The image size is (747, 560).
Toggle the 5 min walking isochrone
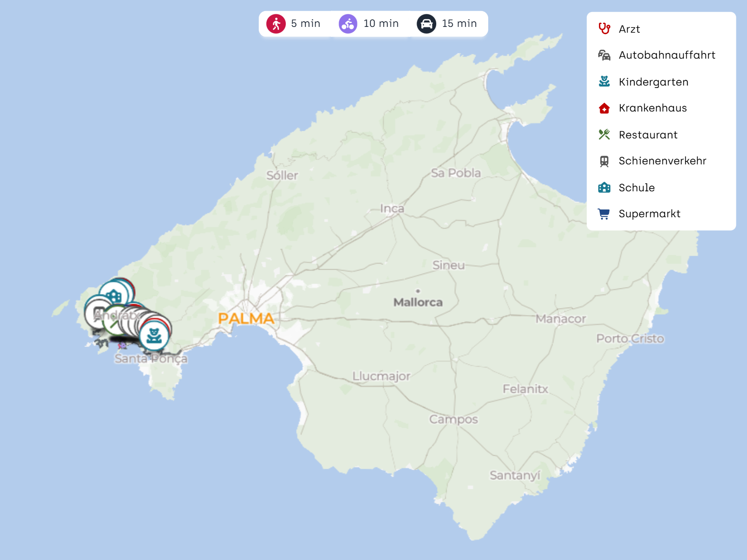click(294, 24)
